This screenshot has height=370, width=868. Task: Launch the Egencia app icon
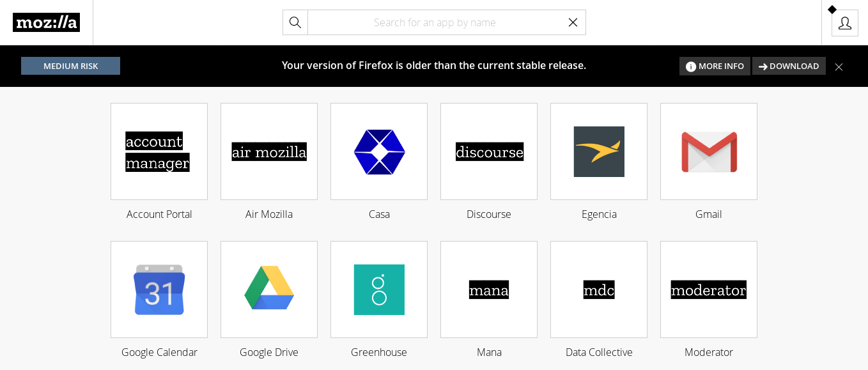coord(599,151)
